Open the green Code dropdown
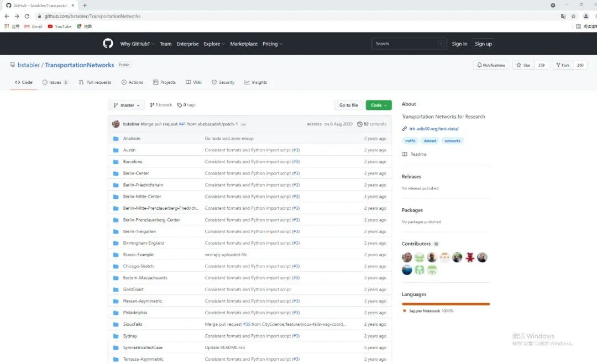 coord(379,105)
